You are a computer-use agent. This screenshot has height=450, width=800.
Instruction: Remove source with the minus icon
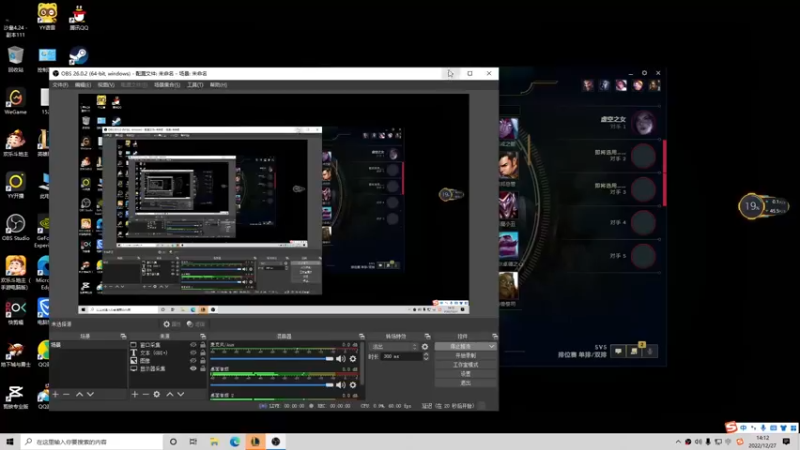click(146, 394)
